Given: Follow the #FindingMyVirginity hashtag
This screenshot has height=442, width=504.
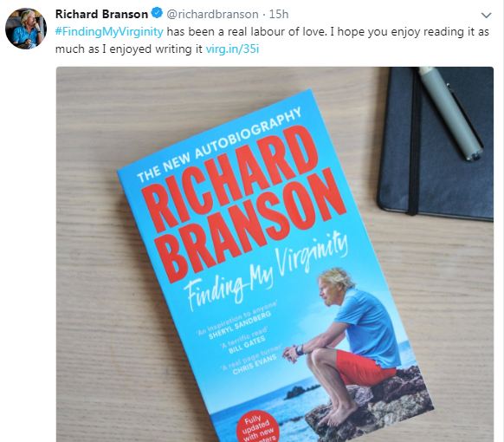Looking at the screenshot, I should click(x=109, y=32).
